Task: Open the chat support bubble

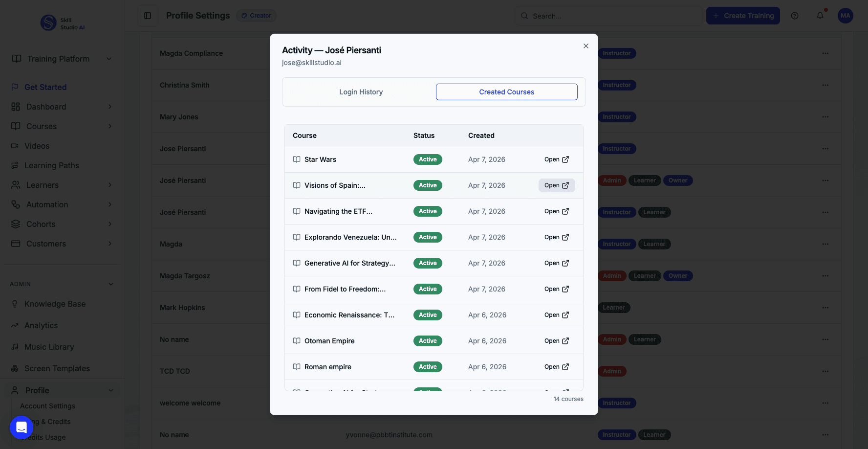Action: (22, 427)
